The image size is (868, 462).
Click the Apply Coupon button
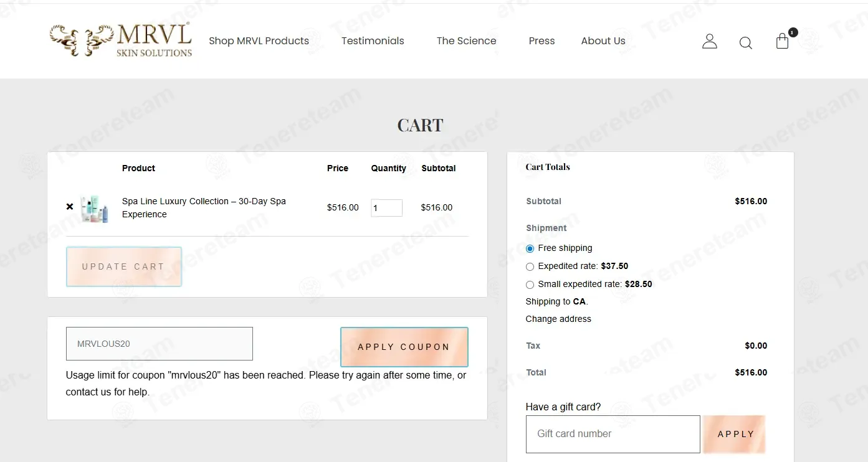coord(404,347)
